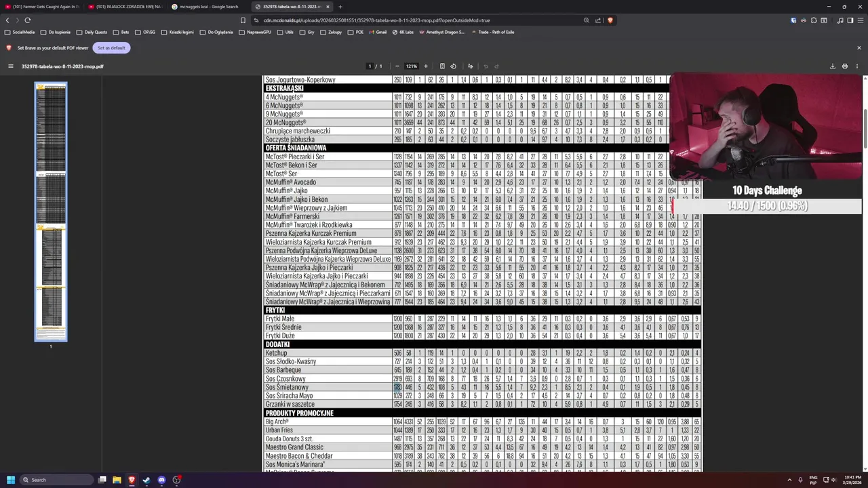
Task: Open Utils bookmarks folder
Action: point(285,32)
